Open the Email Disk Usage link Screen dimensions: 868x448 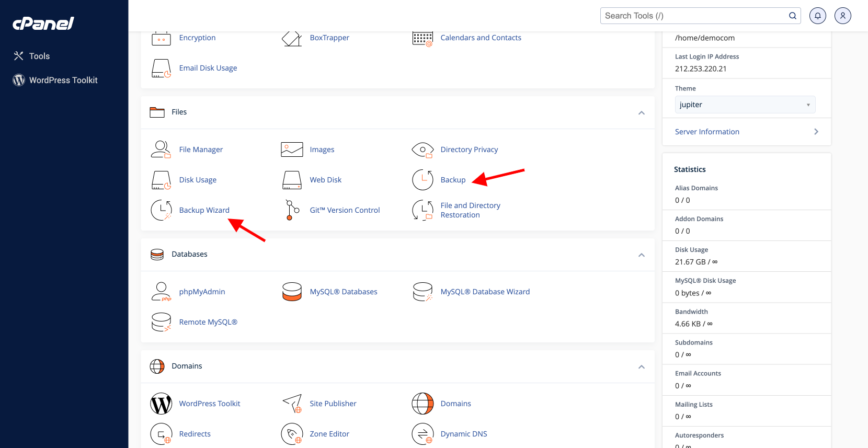click(x=208, y=68)
